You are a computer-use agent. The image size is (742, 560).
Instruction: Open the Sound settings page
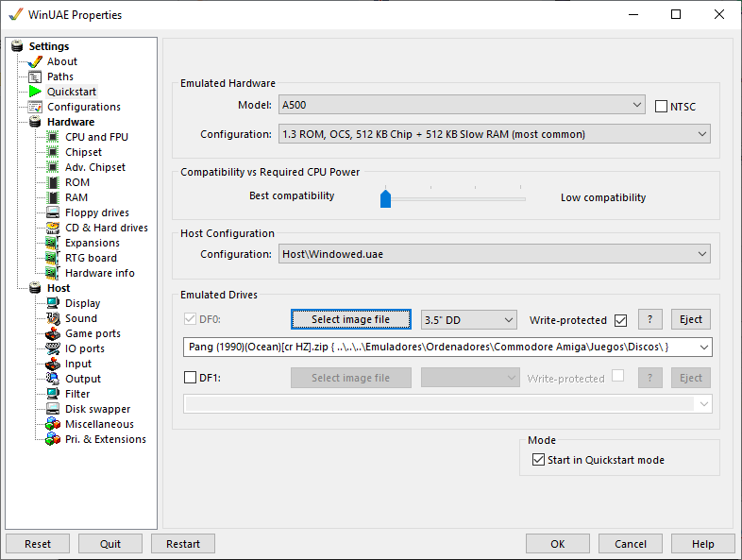click(x=81, y=318)
